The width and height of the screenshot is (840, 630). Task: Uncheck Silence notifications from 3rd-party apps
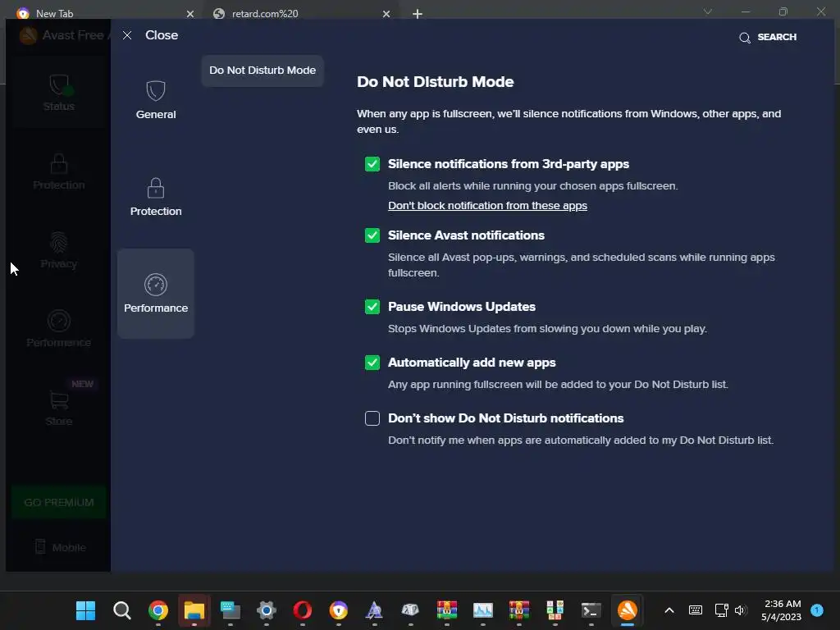click(372, 164)
